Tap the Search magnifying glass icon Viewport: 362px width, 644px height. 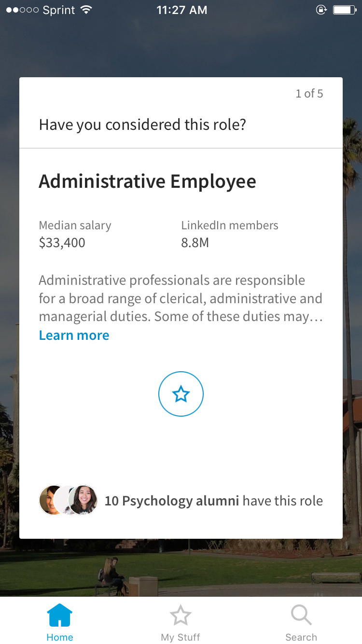point(301,616)
